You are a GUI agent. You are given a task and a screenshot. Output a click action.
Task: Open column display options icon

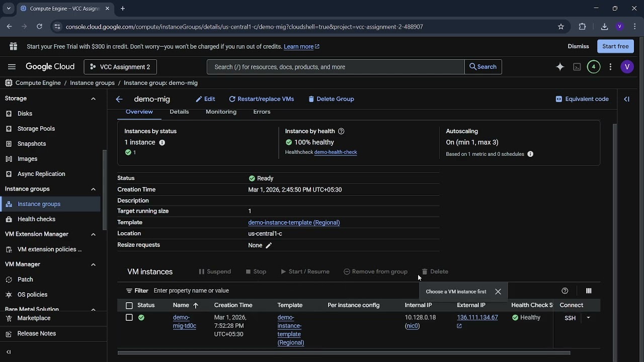(x=589, y=291)
